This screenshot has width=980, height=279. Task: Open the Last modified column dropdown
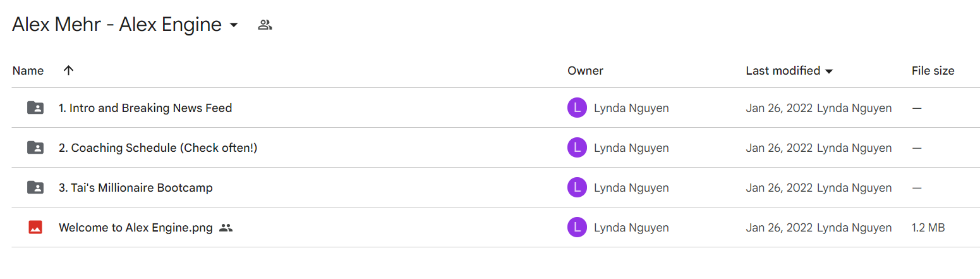click(829, 71)
